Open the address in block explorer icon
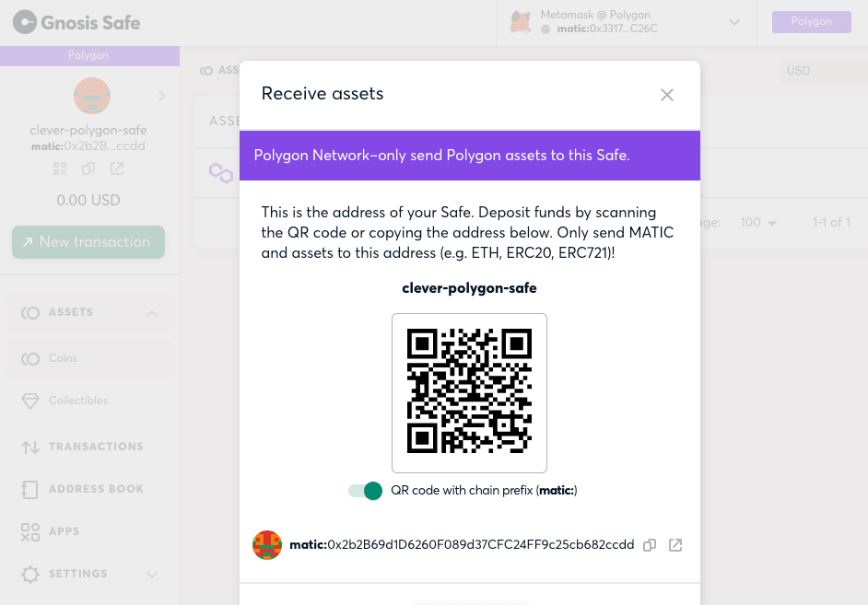868x605 pixels. pos(675,545)
